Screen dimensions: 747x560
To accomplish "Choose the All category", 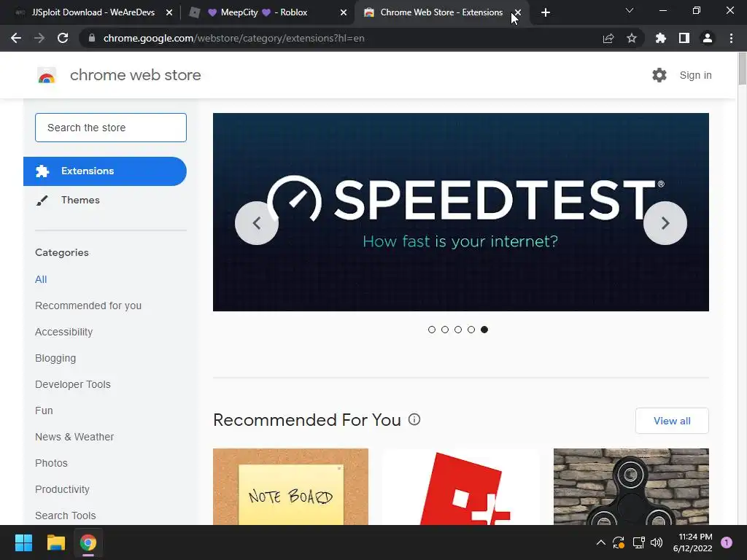I will 41,279.
